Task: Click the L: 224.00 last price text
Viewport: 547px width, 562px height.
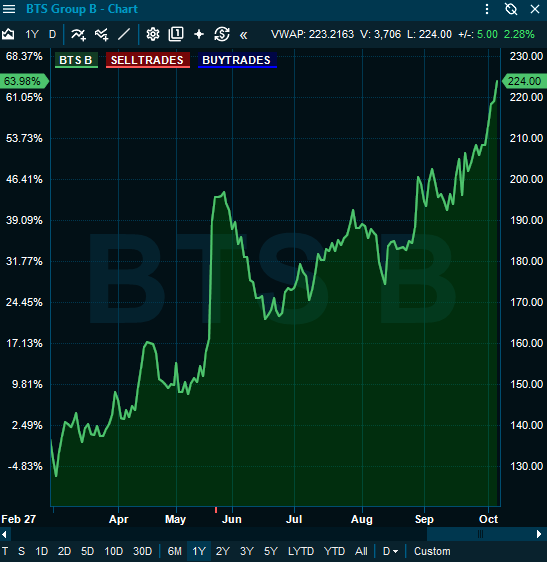Action: (x=429, y=34)
